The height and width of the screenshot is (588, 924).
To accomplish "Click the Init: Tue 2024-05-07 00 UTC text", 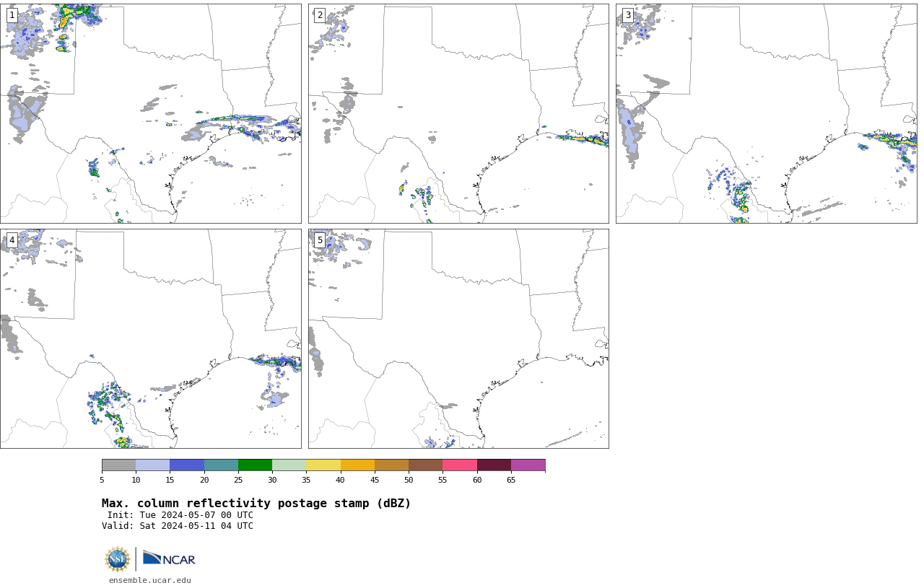I will coord(180,515).
